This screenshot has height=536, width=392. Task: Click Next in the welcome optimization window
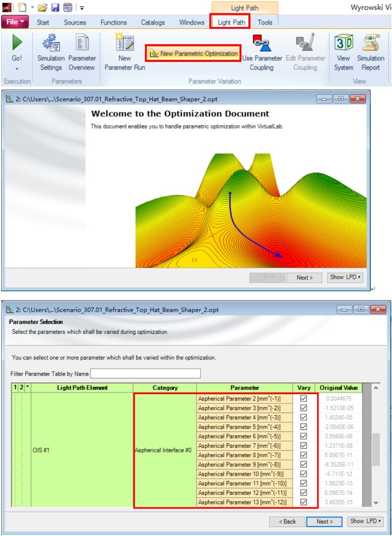point(304,278)
